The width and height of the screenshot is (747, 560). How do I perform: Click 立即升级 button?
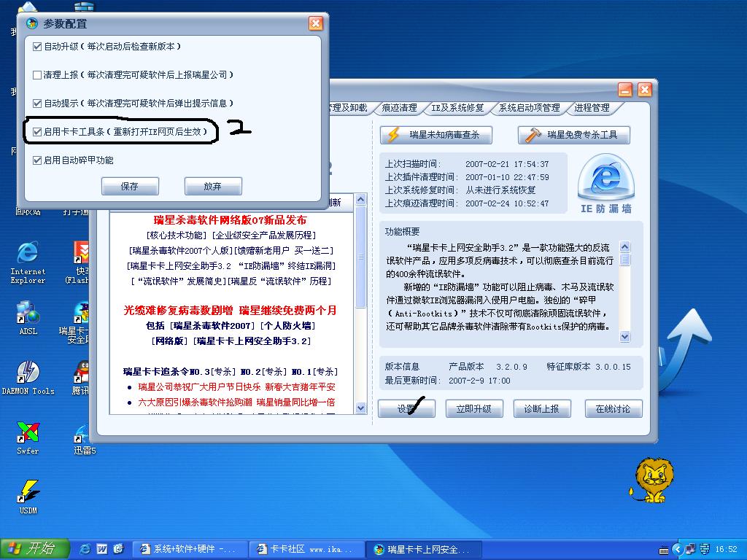click(474, 408)
